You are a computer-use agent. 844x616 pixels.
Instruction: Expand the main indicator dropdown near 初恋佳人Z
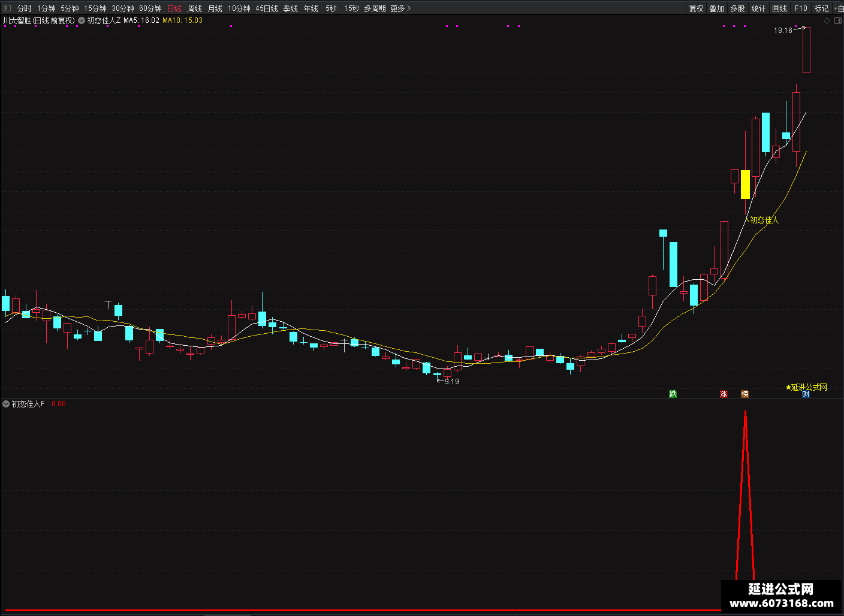[x=82, y=20]
